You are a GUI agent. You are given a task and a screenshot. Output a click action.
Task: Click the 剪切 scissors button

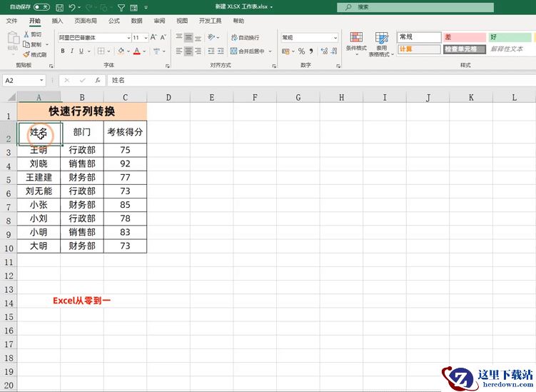click(33, 34)
